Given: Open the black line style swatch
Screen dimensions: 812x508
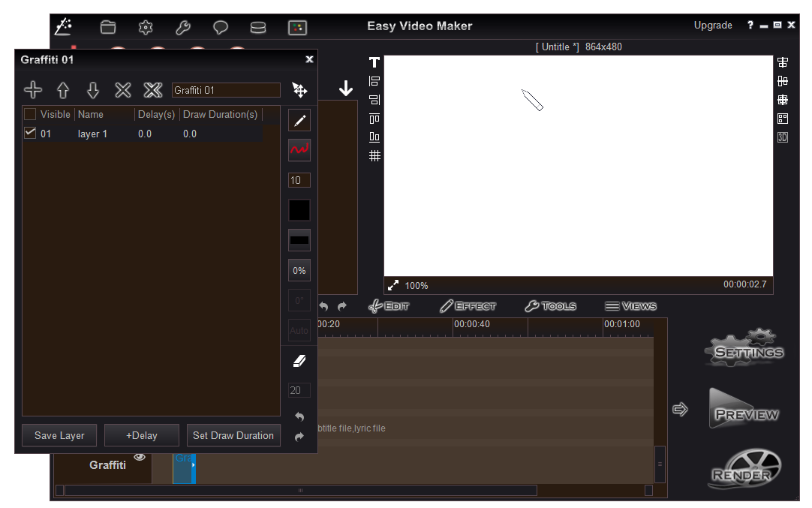Looking at the screenshot, I should click(299, 240).
